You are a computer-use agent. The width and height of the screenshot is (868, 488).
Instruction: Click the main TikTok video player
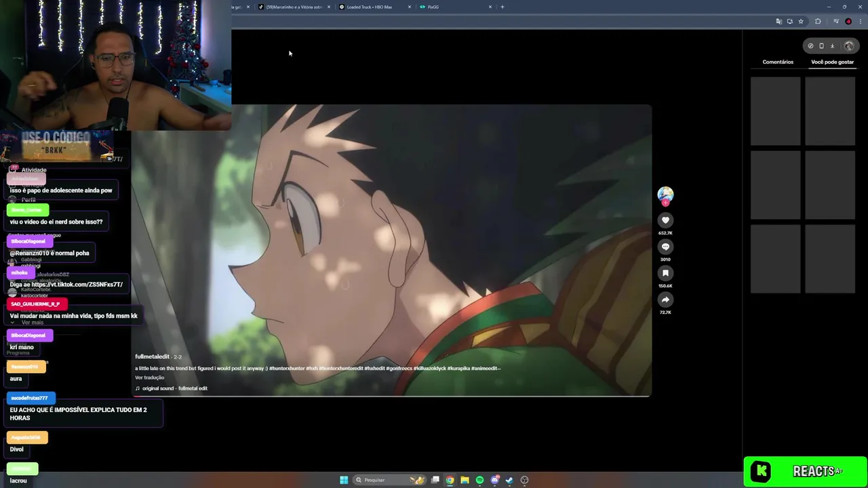point(391,251)
